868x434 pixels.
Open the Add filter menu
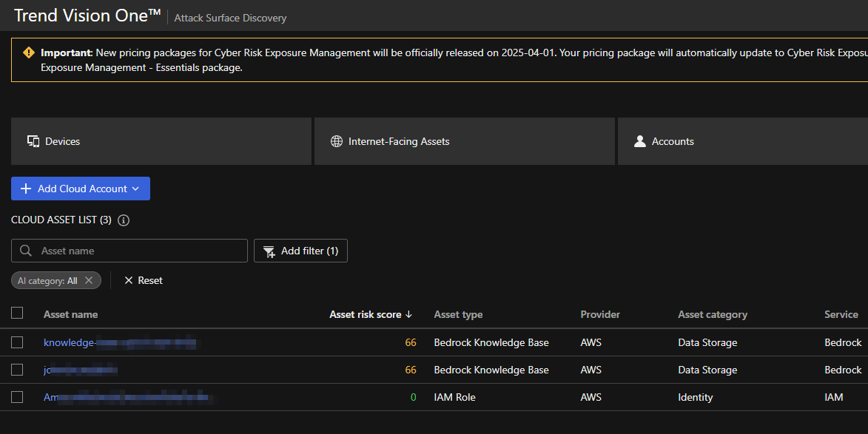(300, 251)
